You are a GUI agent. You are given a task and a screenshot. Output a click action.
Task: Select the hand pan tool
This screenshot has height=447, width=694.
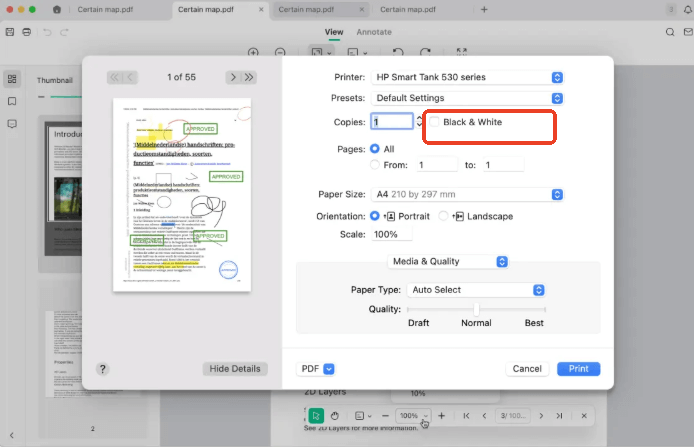(x=335, y=416)
